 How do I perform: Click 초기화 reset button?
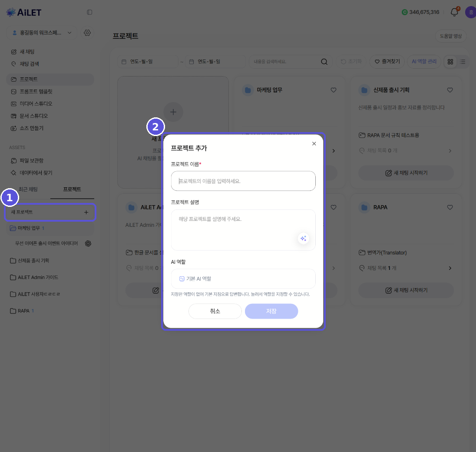click(351, 62)
